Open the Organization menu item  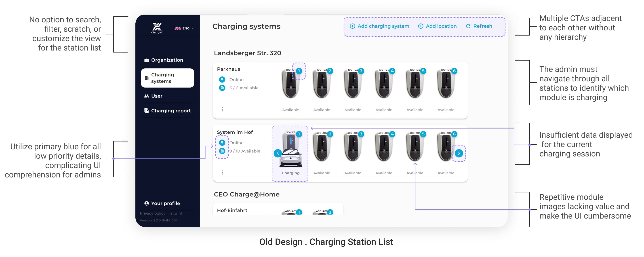tap(167, 60)
